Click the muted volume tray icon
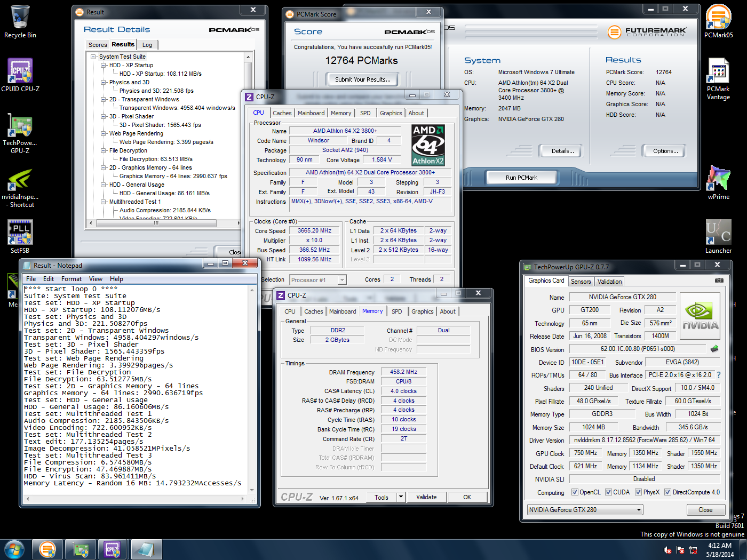 pyautogui.click(x=667, y=550)
